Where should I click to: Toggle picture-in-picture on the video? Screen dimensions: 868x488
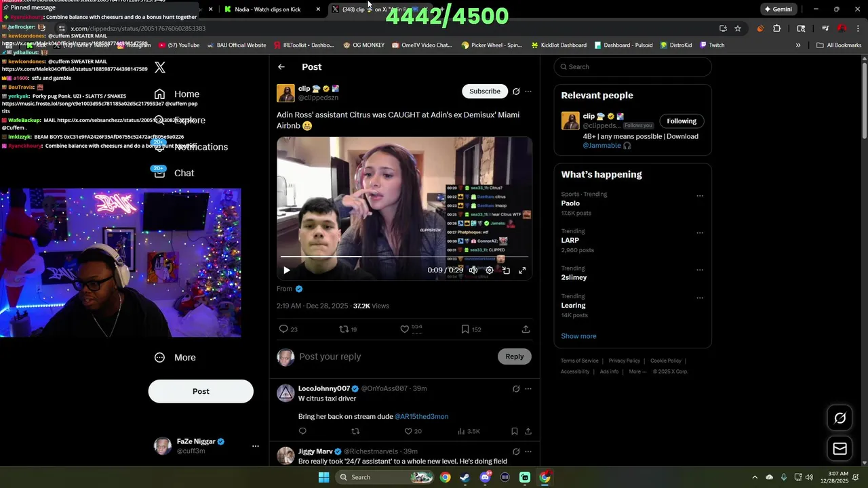[506, 270]
